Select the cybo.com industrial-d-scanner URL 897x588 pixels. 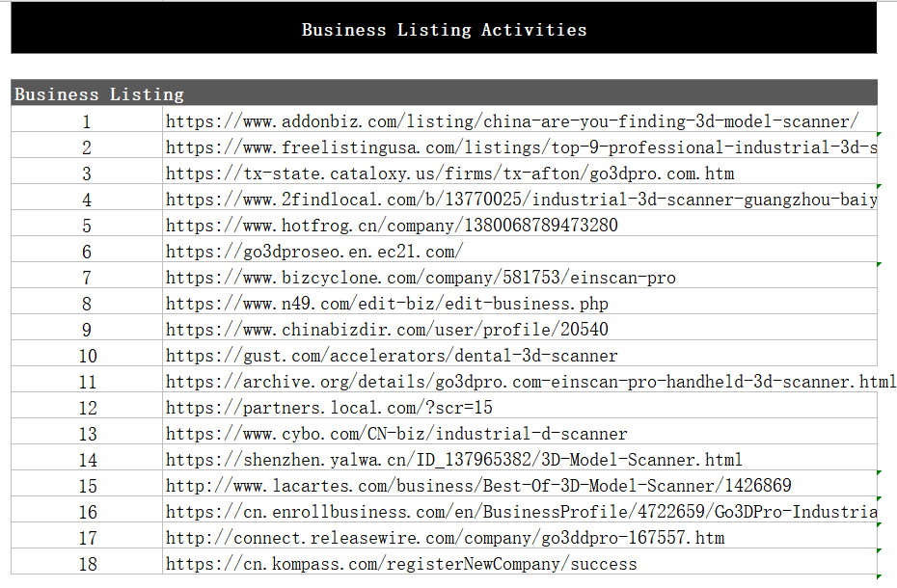click(x=396, y=434)
